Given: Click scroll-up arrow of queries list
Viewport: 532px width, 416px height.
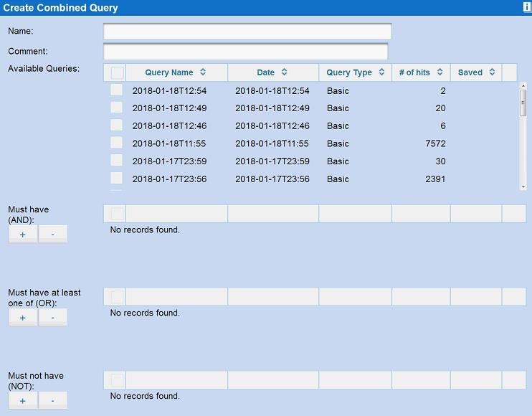Looking at the screenshot, I should (523, 86).
